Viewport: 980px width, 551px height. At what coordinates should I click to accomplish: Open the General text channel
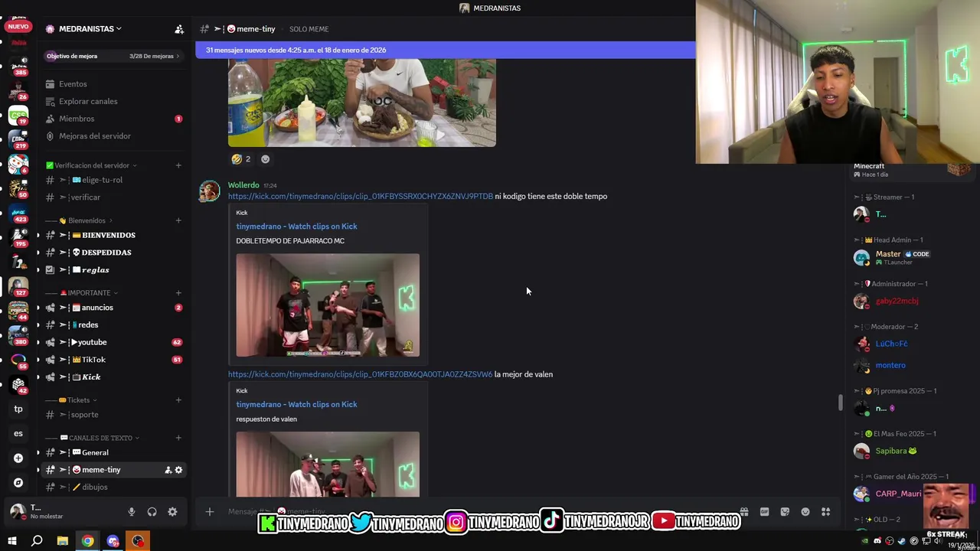[113, 452]
